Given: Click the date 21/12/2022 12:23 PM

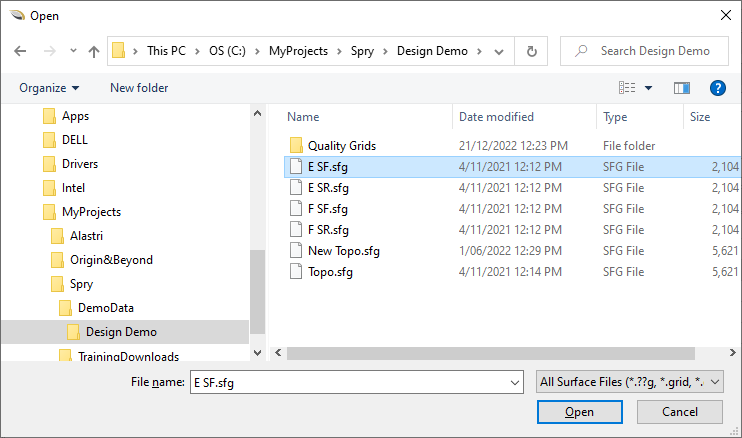Looking at the screenshot, I should pos(513,146).
